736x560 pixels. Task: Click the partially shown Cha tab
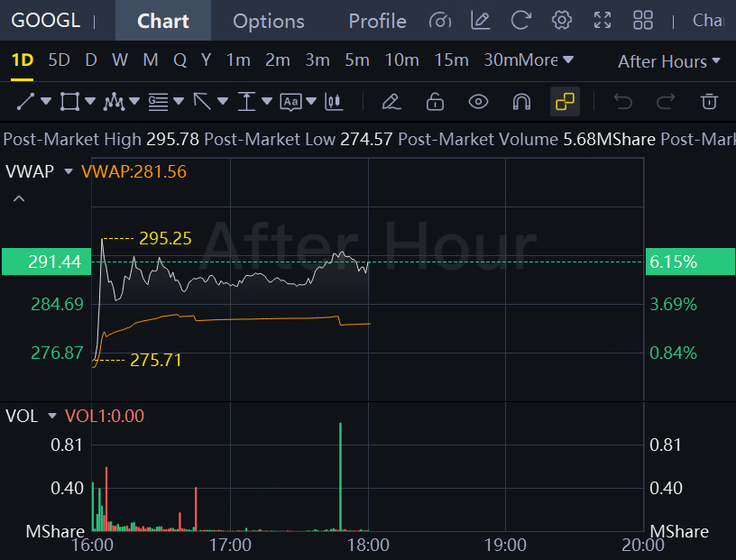(x=709, y=21)
